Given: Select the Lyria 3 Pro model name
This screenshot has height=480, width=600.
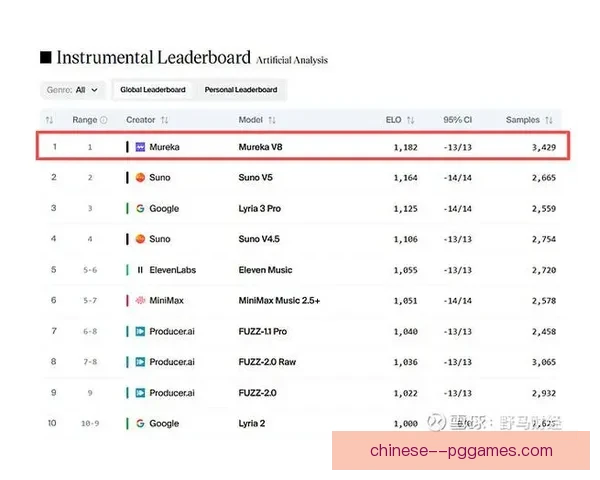Looking at the screenshot, I should point(260,209).
